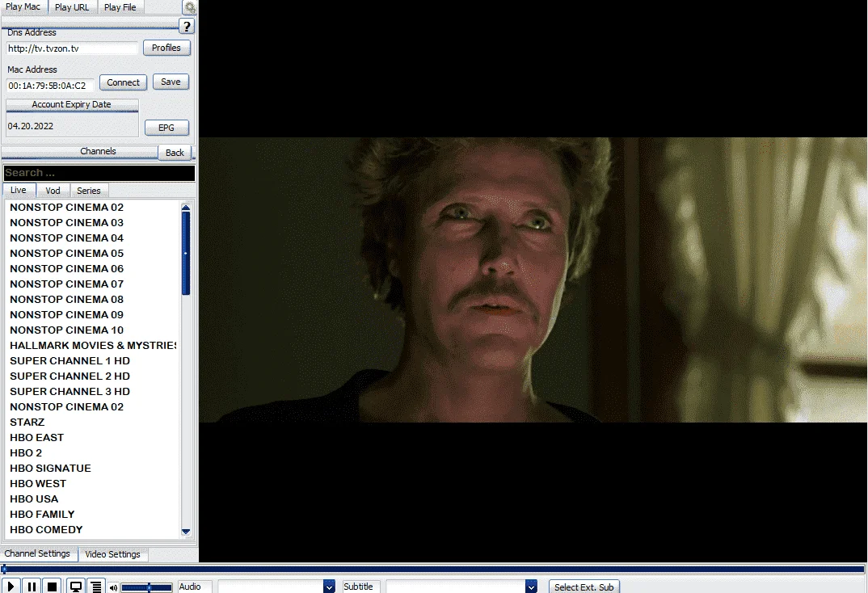This screenshot has height=593, width=868.
Task: Select the HBO EAST channel
Action: pos(36,438)
